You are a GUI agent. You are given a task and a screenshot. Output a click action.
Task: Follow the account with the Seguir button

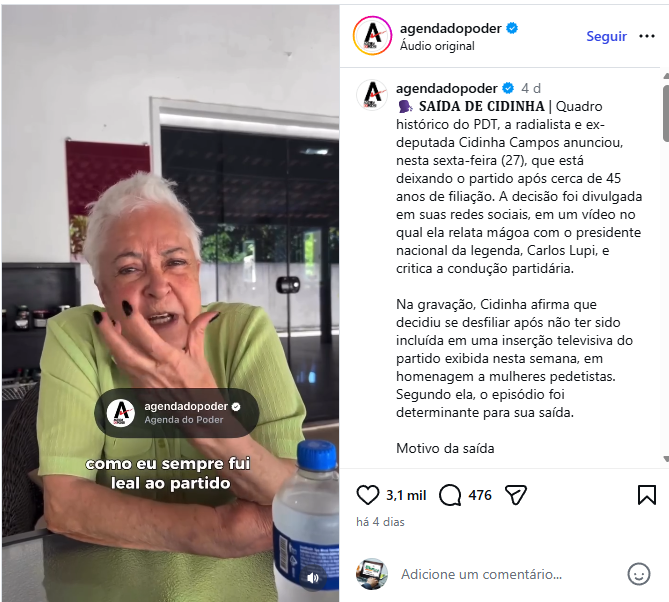click(606, 36)
